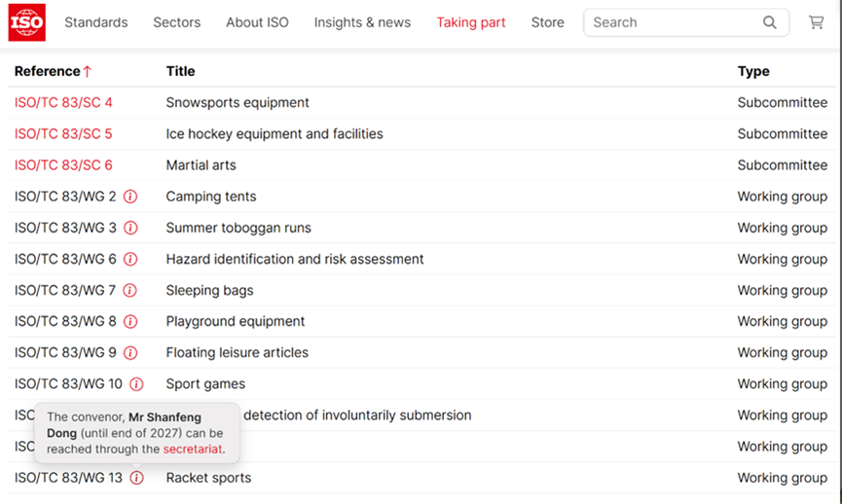The width and height of the screenshot is (842, 504).
Task: Click the ISO/TC 83/WG 13 reference text
Action: (x=68, y=478)
